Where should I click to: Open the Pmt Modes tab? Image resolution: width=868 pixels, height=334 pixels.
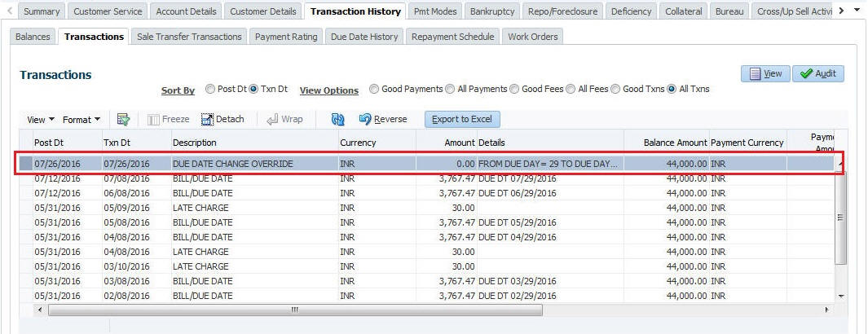(436, 11)
